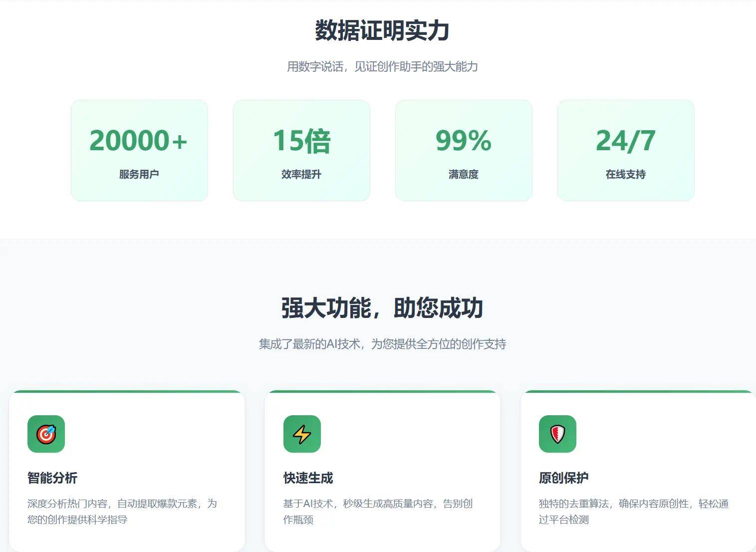Click the 24/7 statistic number
This screenshot has width=756, height=552.
coord(625,140)
